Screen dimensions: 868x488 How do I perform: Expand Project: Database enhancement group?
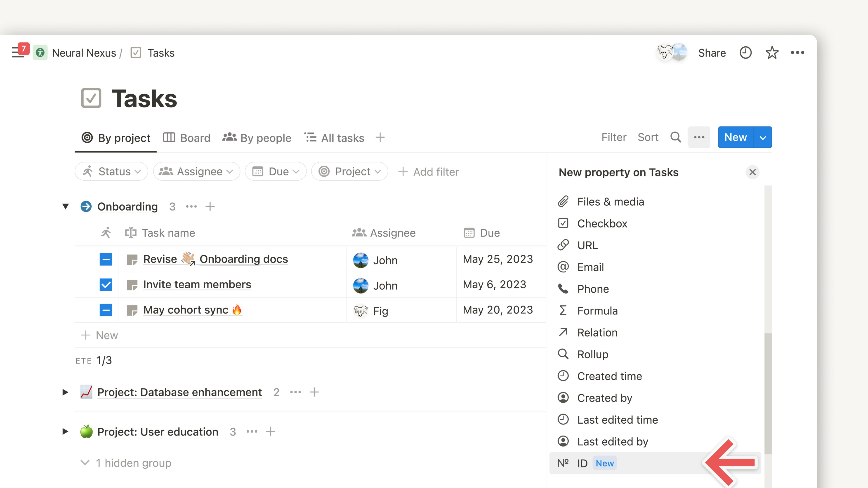click(x=65, y=392)
